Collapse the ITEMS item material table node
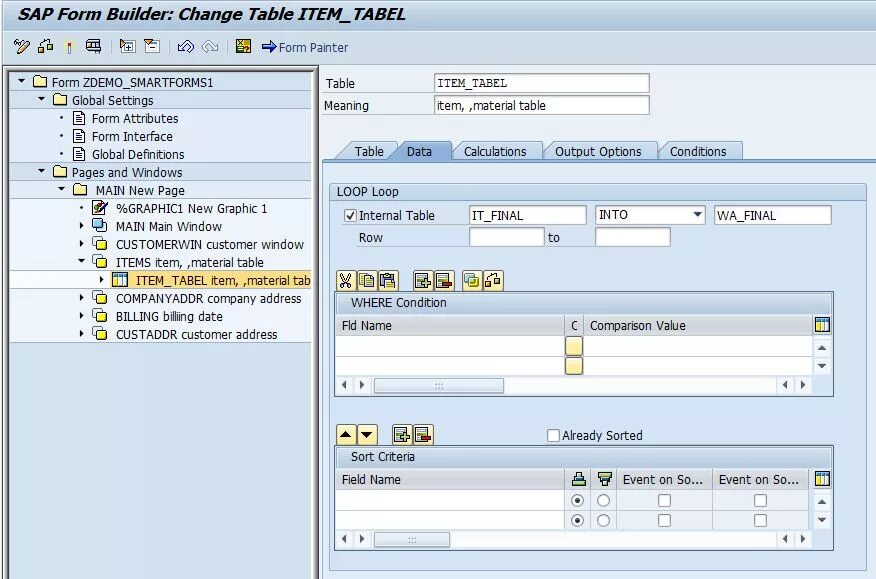 tap(82, 261)
